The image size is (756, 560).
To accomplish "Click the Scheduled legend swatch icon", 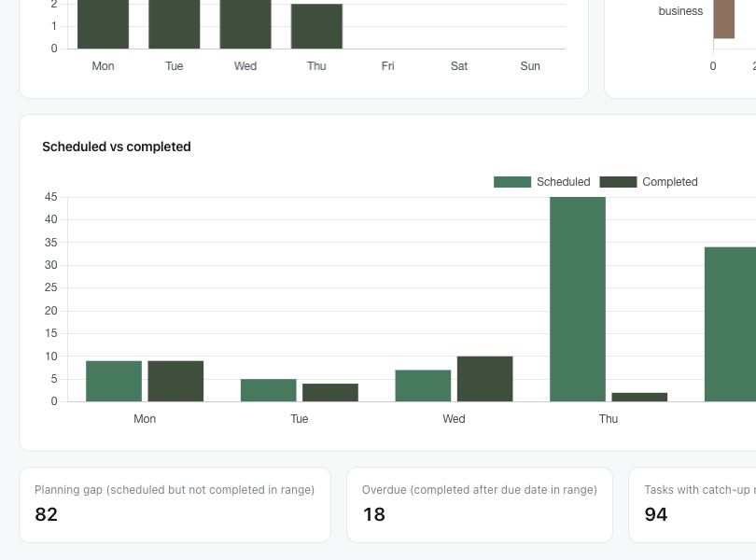I will point(511,181).
